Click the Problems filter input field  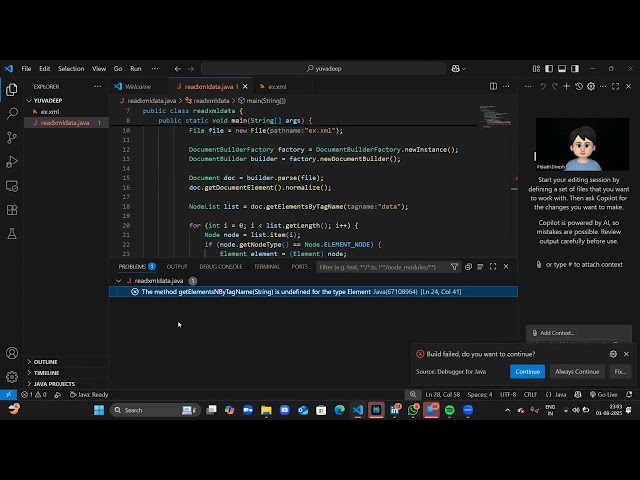pyautogui.click(x=382, y=267)
